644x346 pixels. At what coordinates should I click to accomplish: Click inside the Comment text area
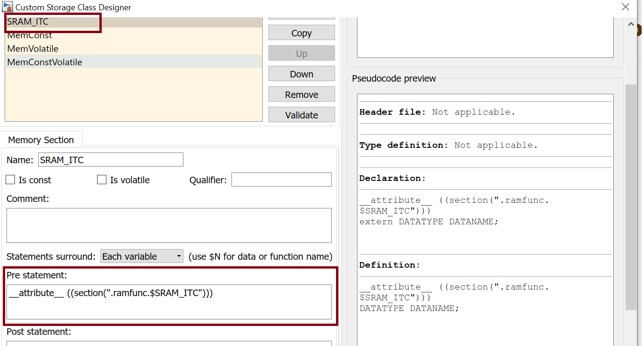(x=169, y=225)
